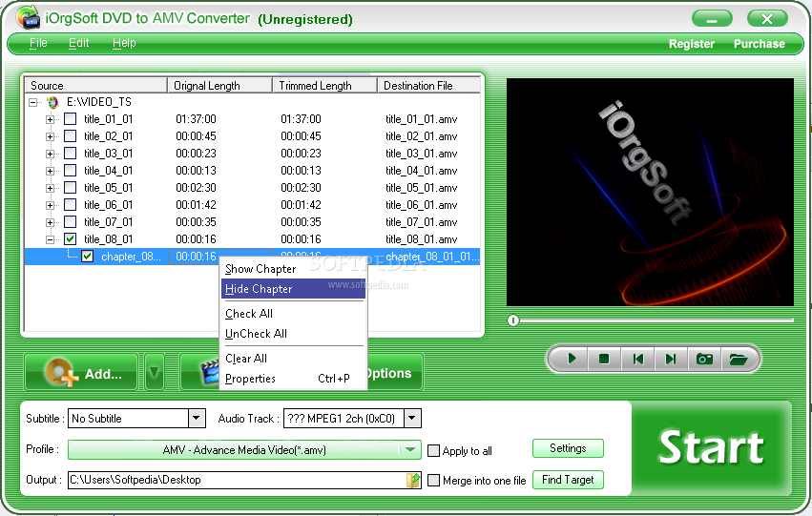
Task: Select UnCheck All in context menu
Action: tap(293, 334)
